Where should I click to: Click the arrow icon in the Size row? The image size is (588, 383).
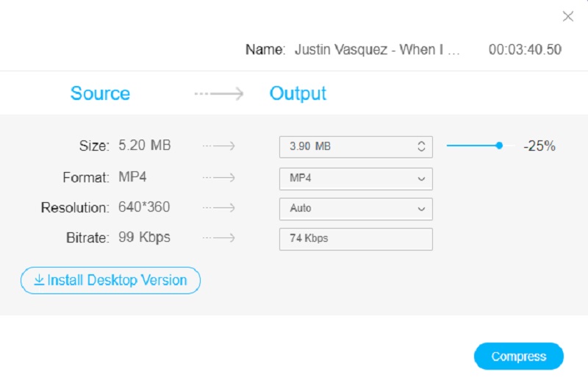[x=219, y=146]
